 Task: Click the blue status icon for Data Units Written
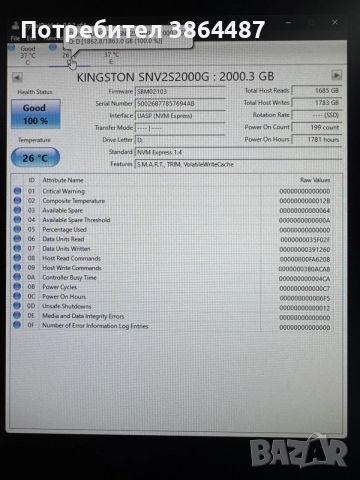17,248
